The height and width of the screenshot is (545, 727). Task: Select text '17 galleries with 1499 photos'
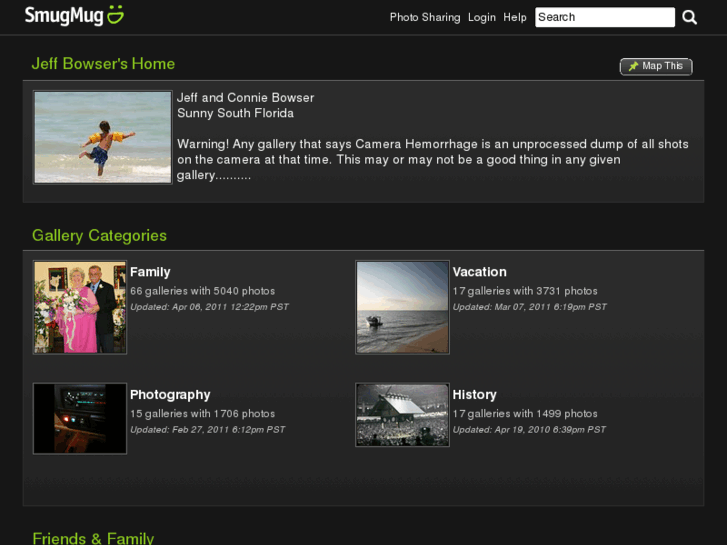click(525, 414)
